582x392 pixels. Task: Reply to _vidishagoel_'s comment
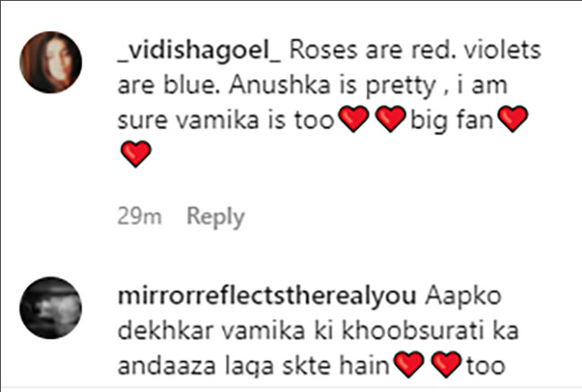click(216, 217)
